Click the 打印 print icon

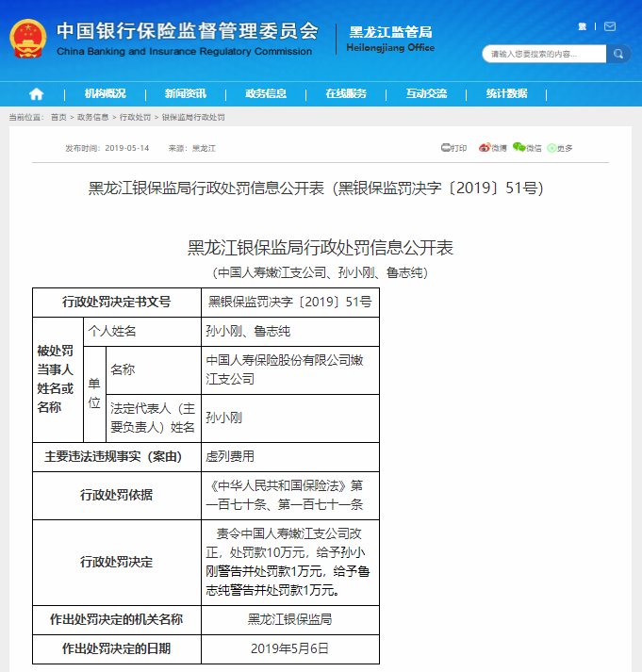coord(453,148)
